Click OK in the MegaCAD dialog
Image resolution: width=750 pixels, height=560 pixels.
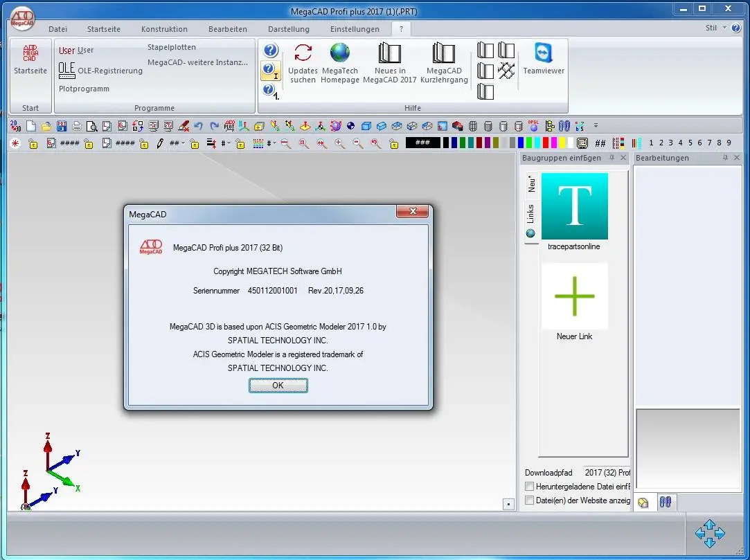[278, 386]
